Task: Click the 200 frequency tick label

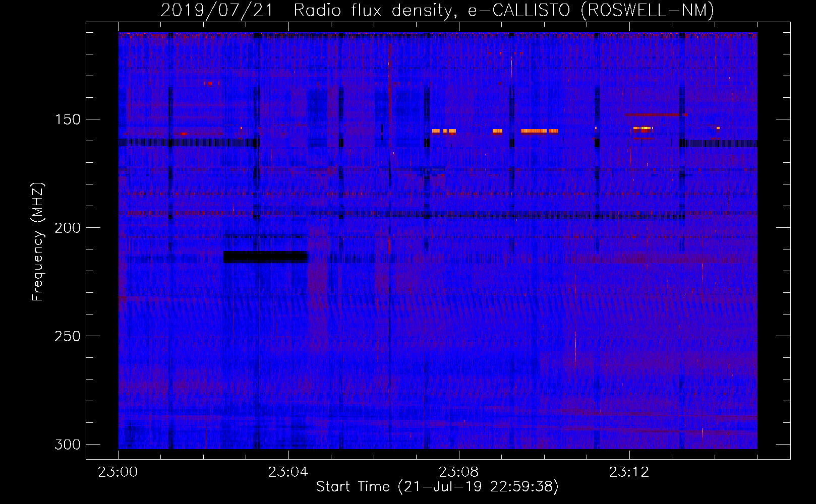Action: (68, 228)
